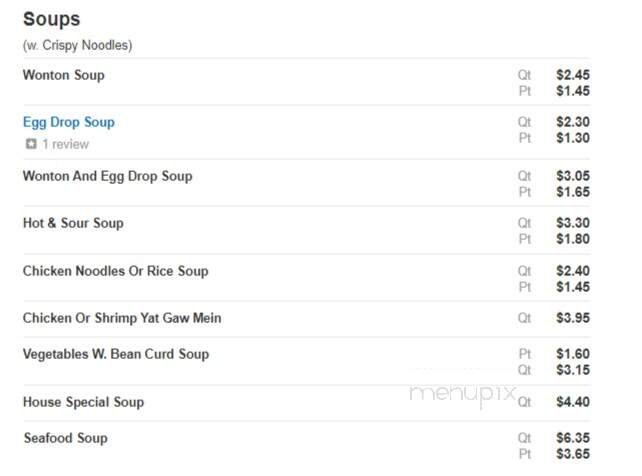Click Chicken Noodles Or Rice Soup
The width and height of the screenshot is (642, 476).
tap(115, 271)
